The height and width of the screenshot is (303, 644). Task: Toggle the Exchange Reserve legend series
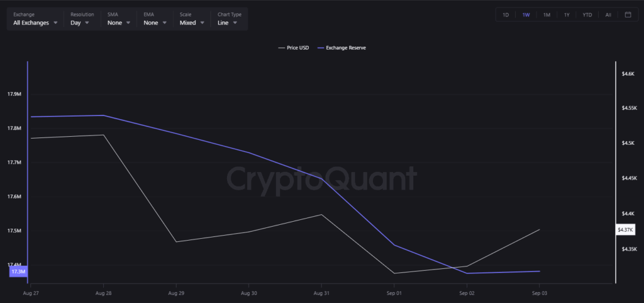(342, 47)
